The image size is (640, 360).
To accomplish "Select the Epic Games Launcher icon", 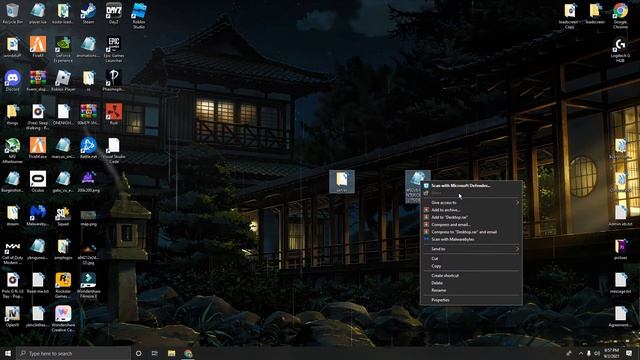I will [113, 49].
